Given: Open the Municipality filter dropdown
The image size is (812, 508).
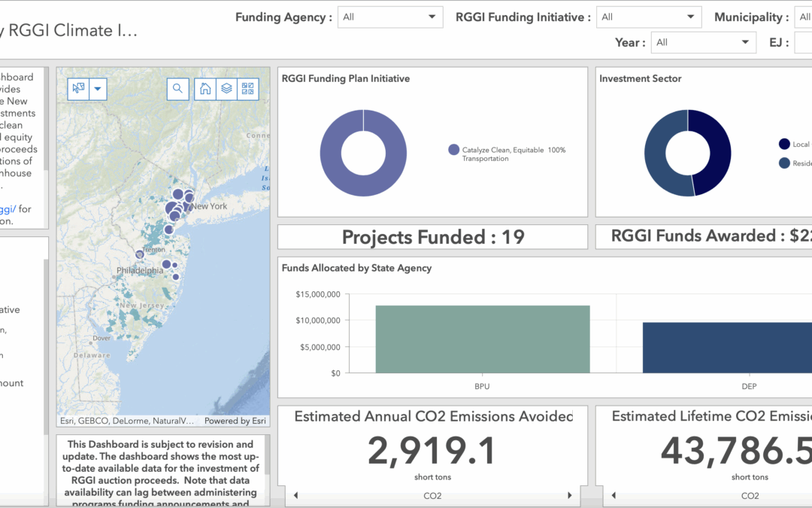Looking at the screenshot, I should (802, 17).
